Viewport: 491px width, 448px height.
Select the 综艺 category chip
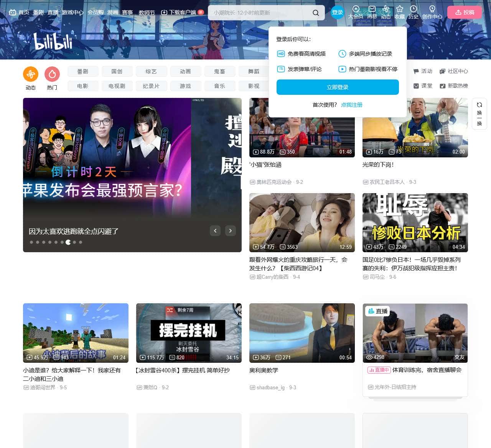coord(151,71)
